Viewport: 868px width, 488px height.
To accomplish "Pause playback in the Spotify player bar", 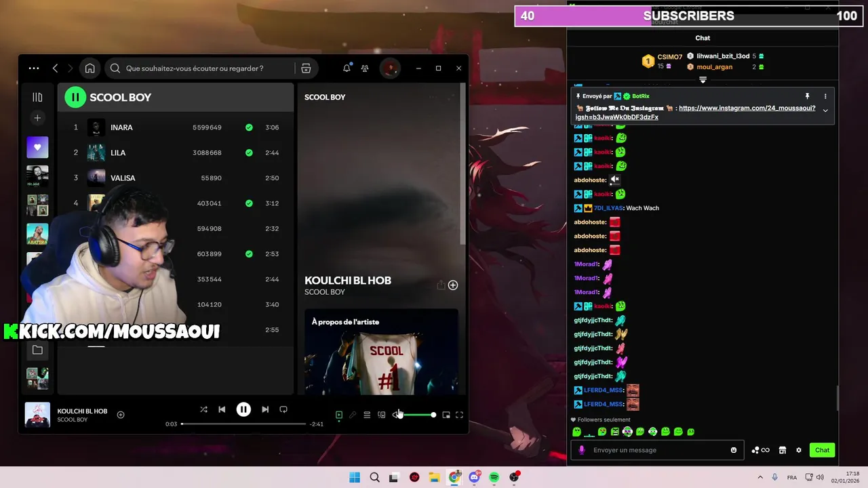I will point(243,409).
